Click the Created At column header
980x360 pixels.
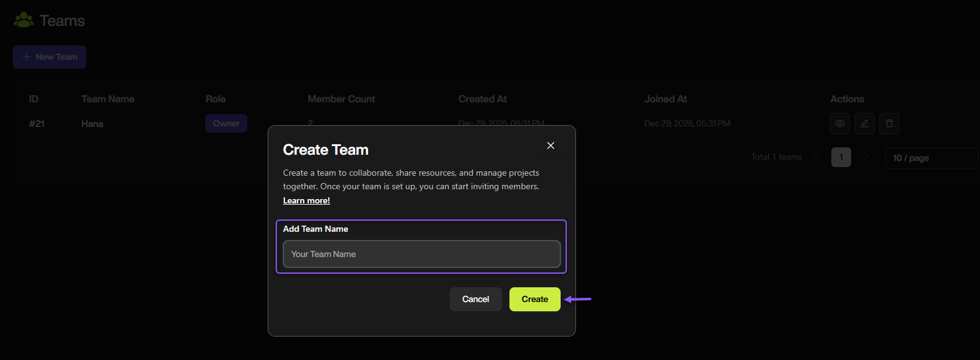click(x=482, y=99)
